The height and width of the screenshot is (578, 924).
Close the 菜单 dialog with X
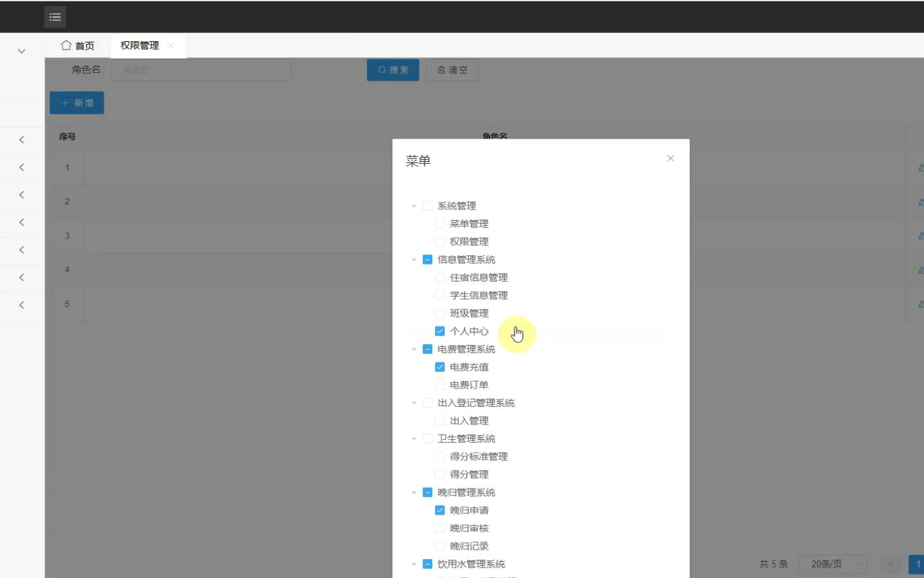click(x=670, y=158)
